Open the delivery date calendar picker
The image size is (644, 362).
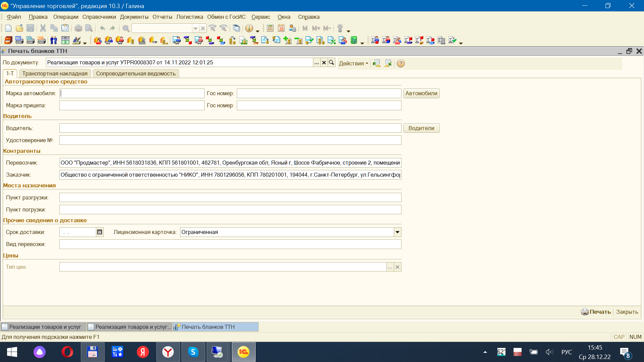coord(100,232)
